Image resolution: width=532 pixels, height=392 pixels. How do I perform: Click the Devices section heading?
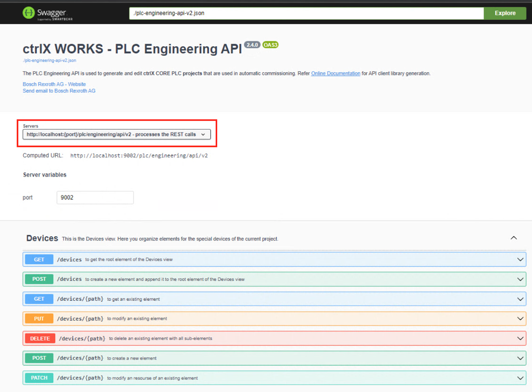(x=42, y=238)
